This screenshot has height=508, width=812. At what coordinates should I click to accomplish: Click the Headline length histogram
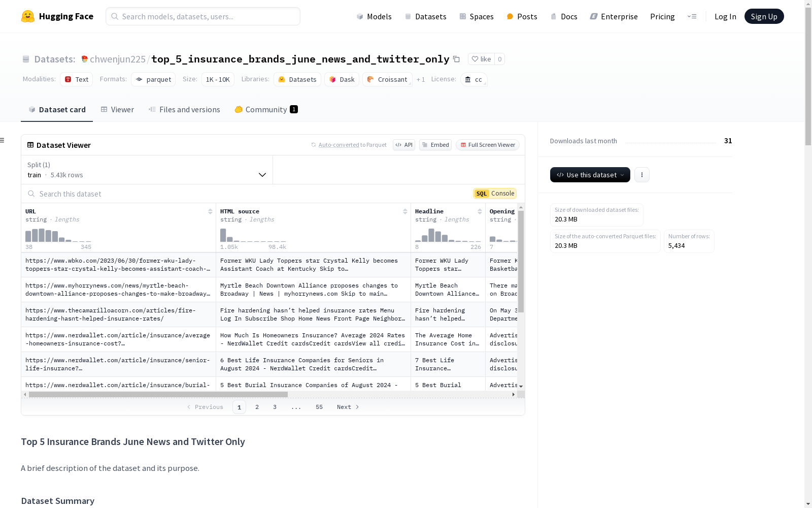click(448, 235)
